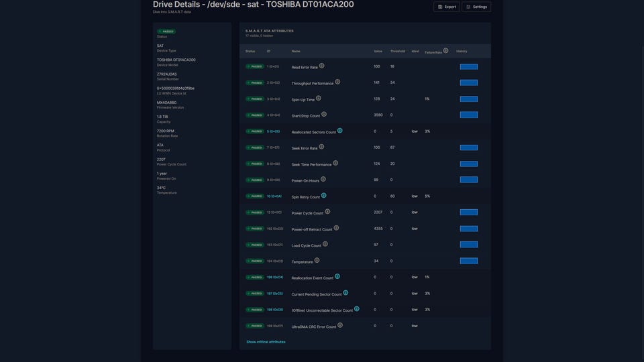The width and height of the screenshot is (644, 362).
Task: Click history bar for Power-off Retract Count
Action: (x=469, y=229)
